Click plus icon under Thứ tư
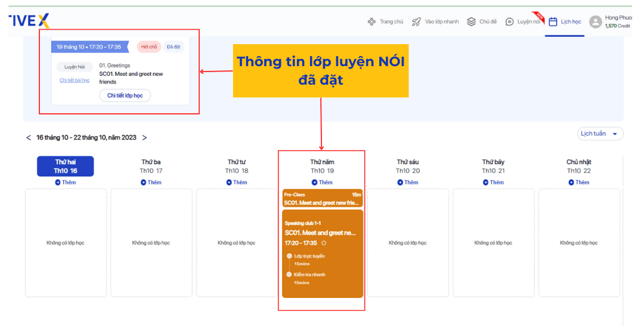The width and height of the screenshot is (644, 329). pos(229,182)
